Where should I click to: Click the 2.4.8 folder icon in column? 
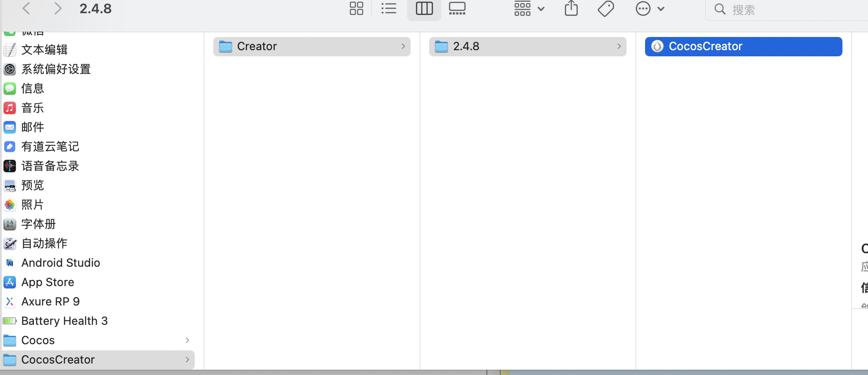(x=441, y=46)
